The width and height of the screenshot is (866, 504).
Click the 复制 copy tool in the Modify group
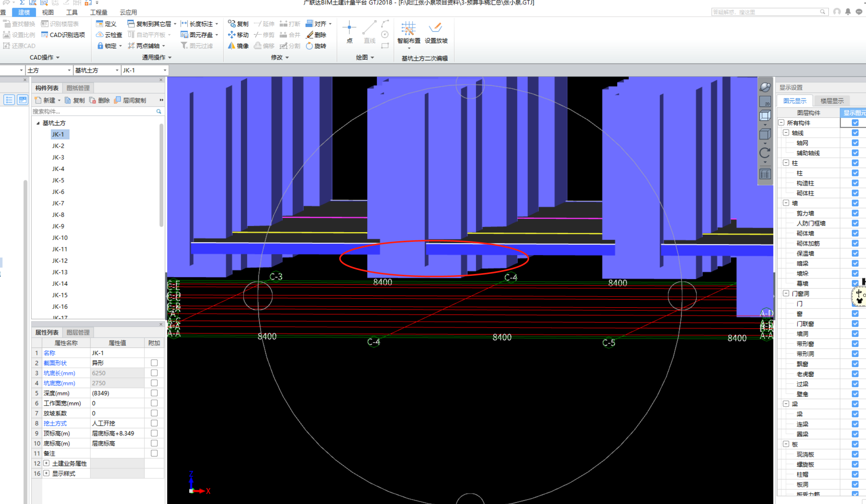(x=238, y=24)
